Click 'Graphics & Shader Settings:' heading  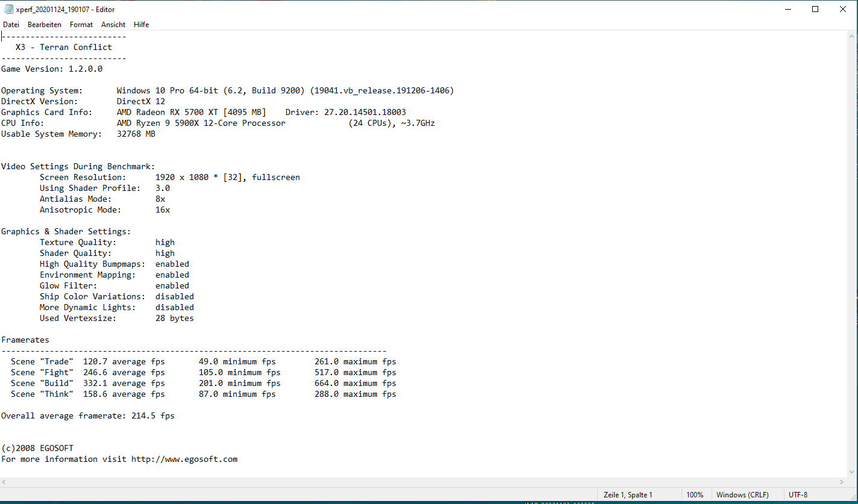(66, 231)
